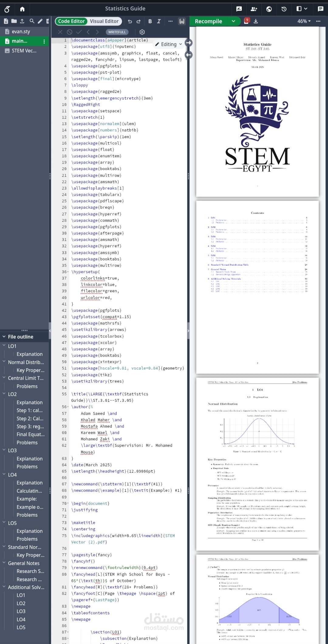Image resolution: width=328 pixels, height=644 pixels.
Task: Click the STEM Egypt title page
Action: click(x=258, y=111)
